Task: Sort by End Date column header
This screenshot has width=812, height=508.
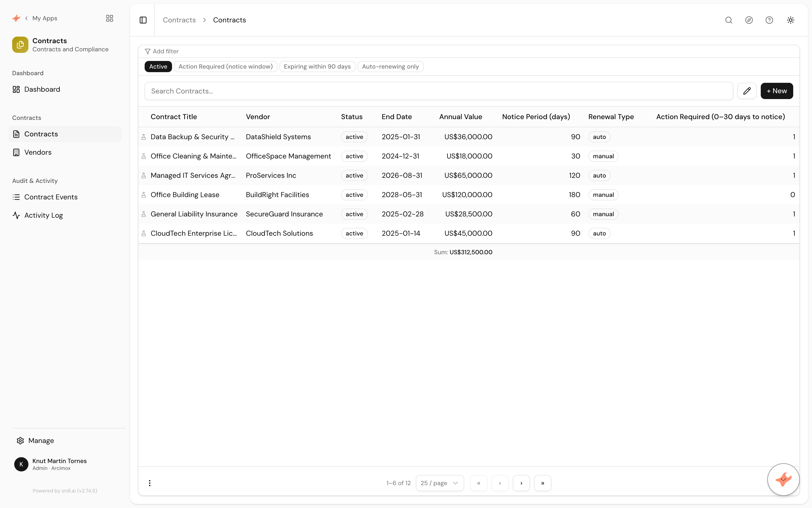Action: pos(397,117)
